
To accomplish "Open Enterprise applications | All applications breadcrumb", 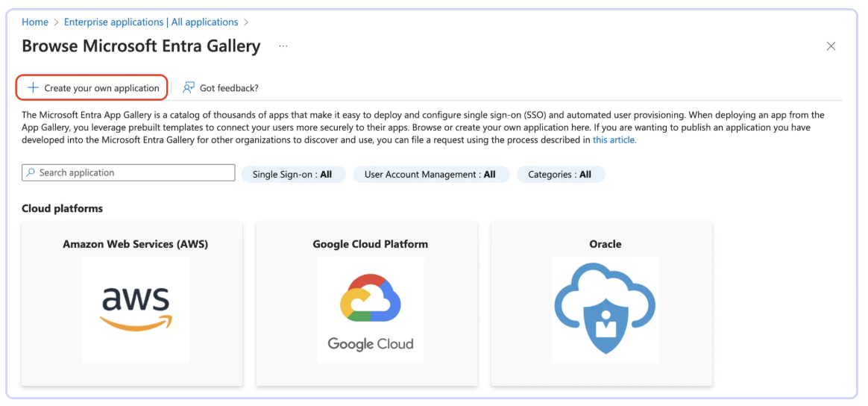I will tap(151, 22).
